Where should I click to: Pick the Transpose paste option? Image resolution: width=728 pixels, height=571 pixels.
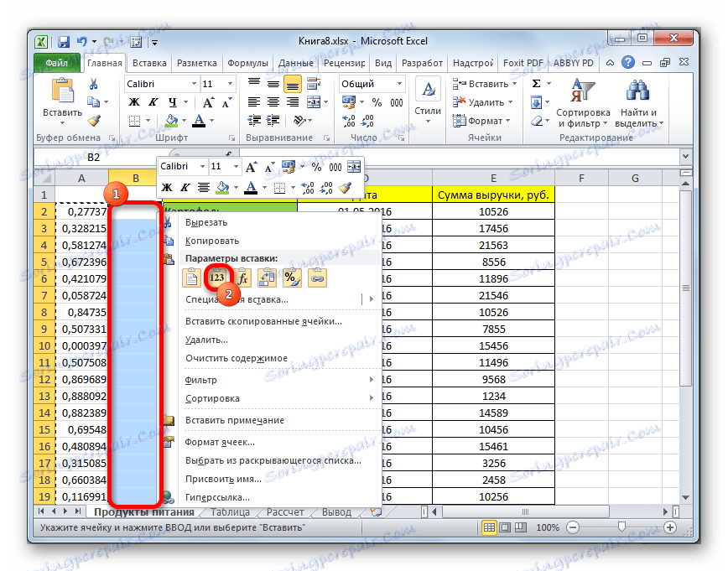coord(265,277)
